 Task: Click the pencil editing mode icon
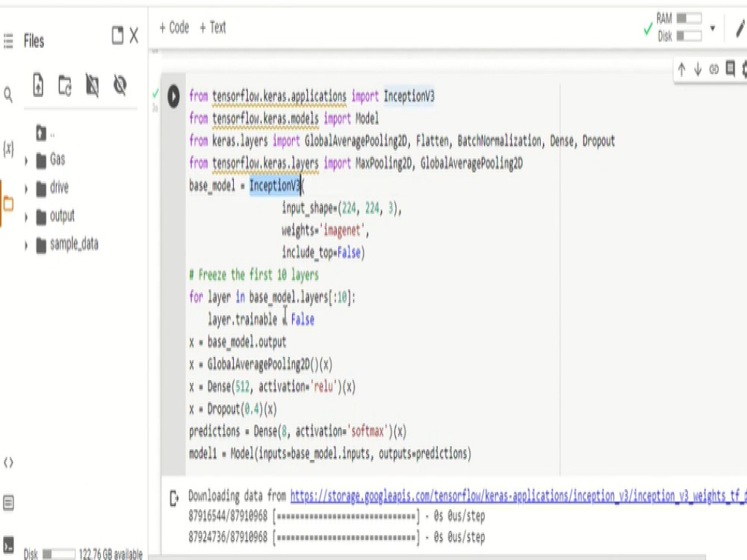coord(740,28)
